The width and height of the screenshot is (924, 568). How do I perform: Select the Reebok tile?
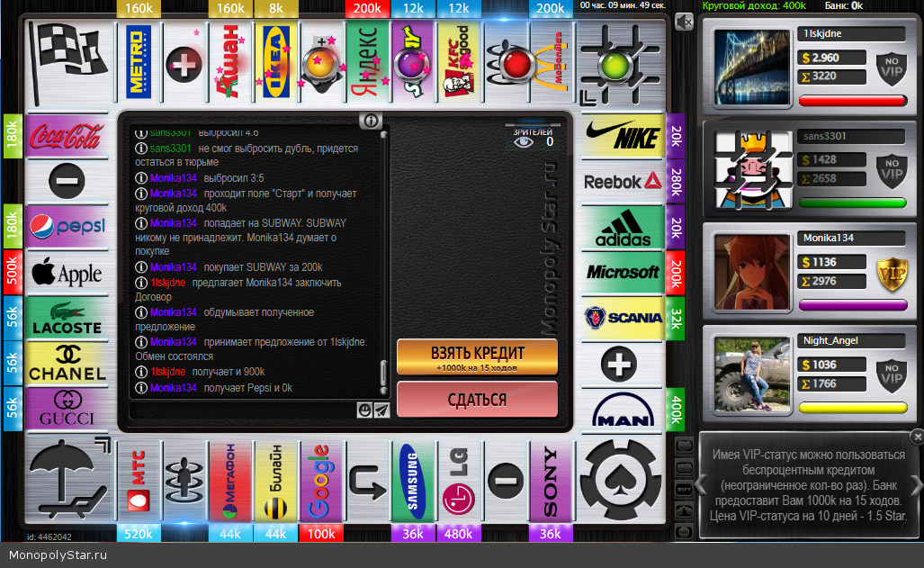pos(623,182)
